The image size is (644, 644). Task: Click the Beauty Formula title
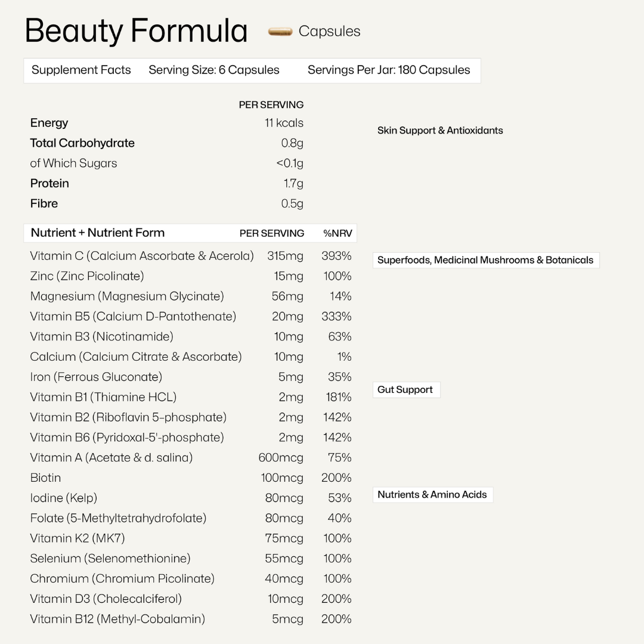coord(136,31)
